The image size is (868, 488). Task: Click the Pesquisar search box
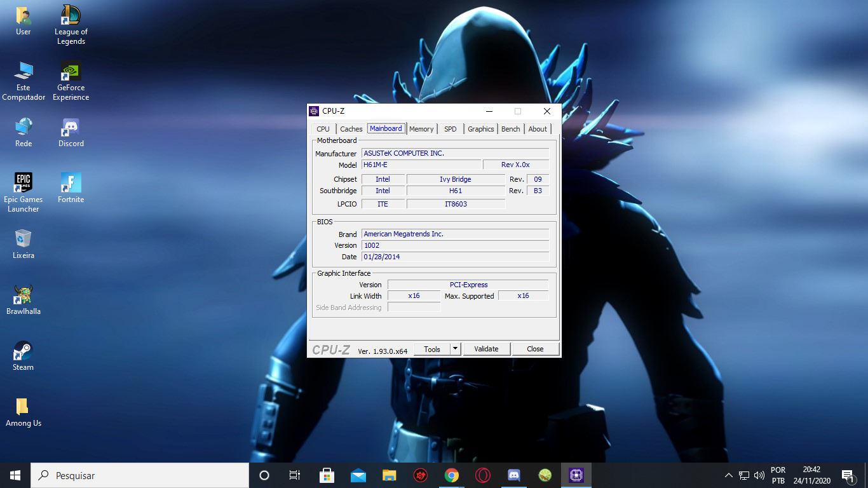pos(140,475)
